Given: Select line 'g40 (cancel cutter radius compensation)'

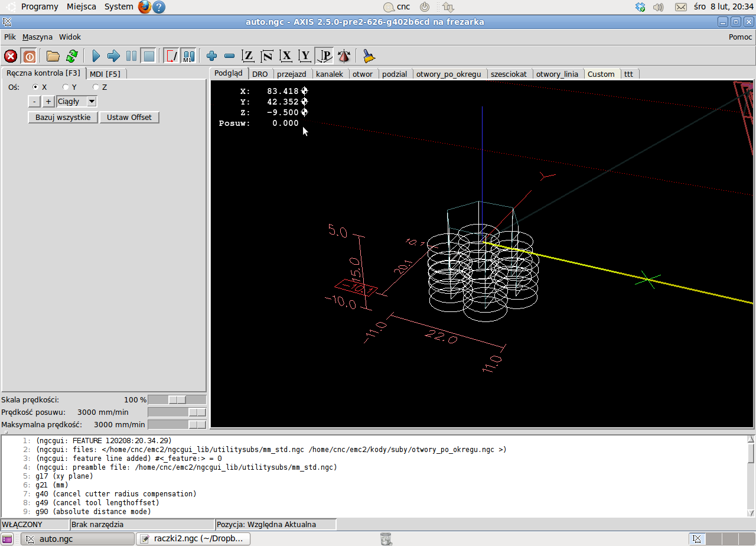Looking at the screenshot, I should (116, 493).
